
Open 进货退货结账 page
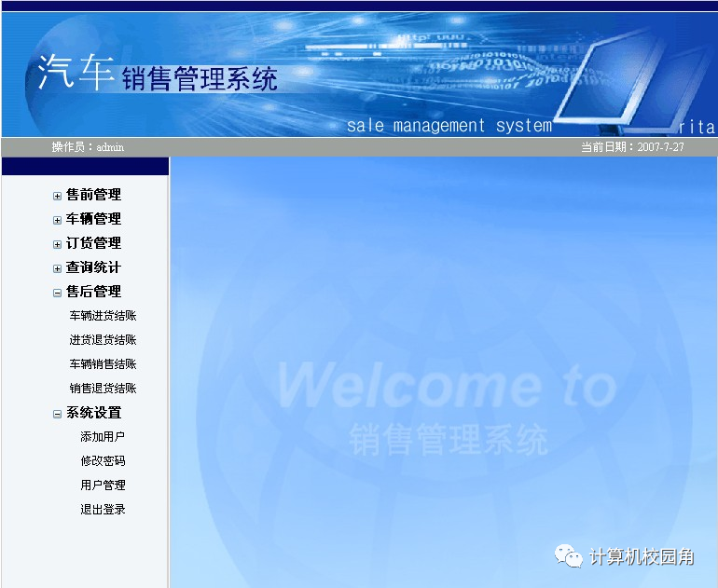pos(103,340)
